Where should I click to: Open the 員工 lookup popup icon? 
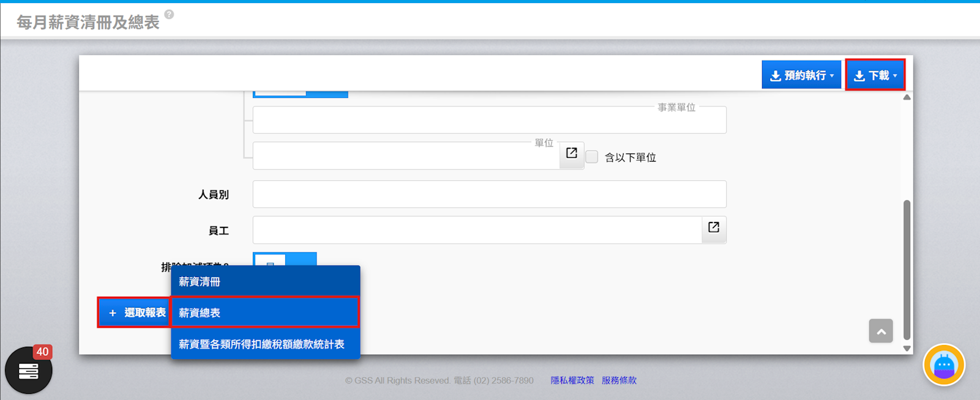(713, 228)
